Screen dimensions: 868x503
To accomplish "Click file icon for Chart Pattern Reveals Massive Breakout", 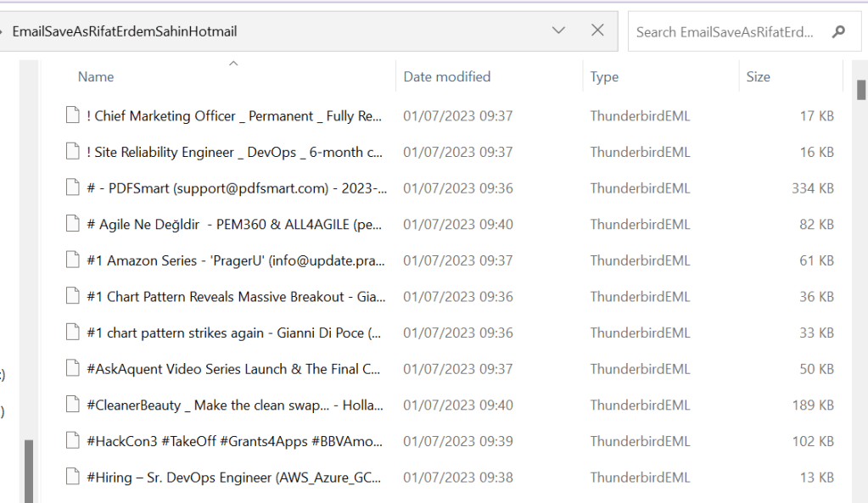I will click(x=72, y=296).
